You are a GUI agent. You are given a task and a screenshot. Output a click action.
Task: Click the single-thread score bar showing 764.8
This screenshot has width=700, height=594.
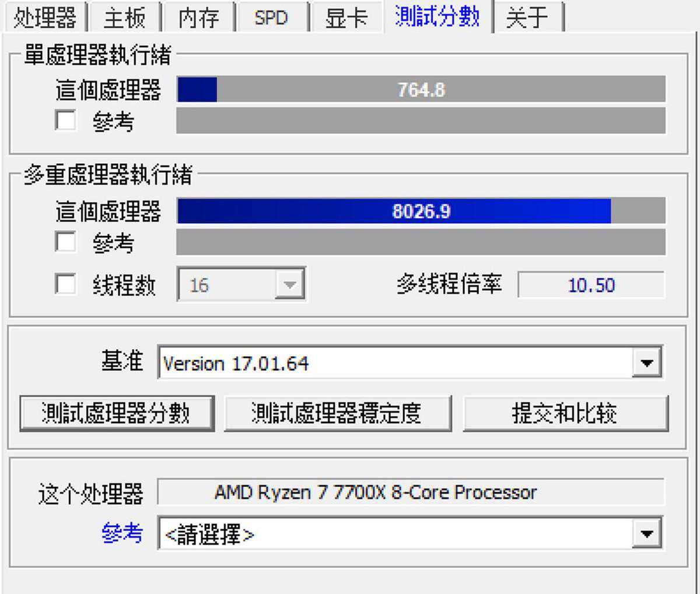point(421,90)
